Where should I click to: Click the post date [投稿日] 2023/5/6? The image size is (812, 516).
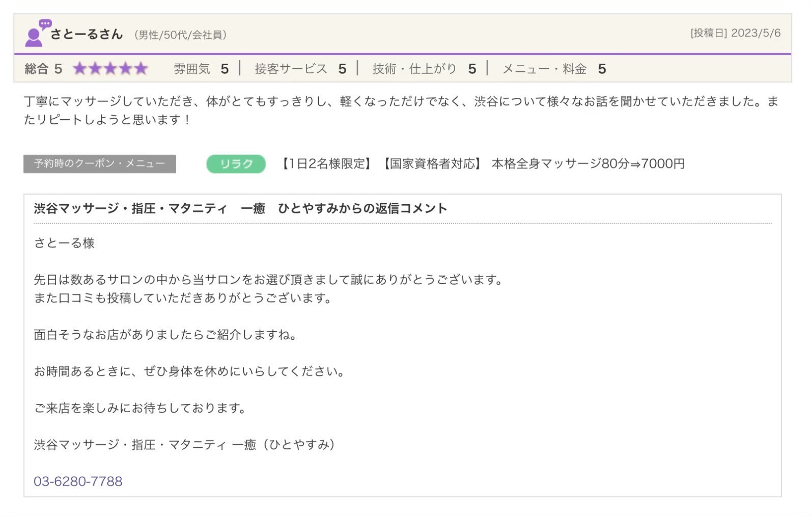tap(735, 33)
